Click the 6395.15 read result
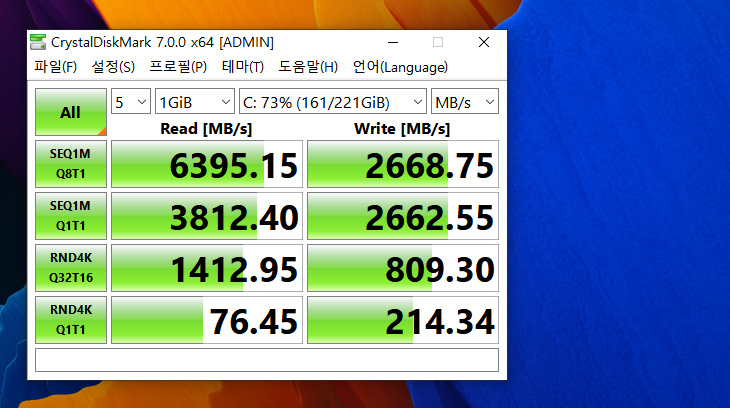Screen dimensions: 730x408 point(207,164)
